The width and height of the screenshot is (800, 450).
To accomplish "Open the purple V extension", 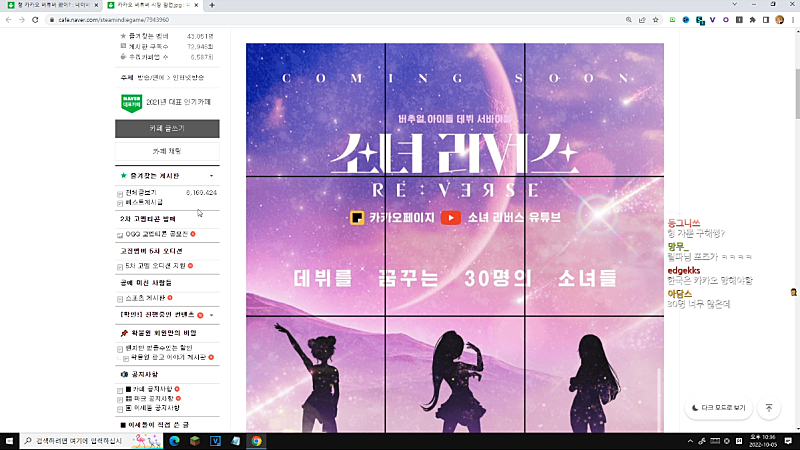I will click(712, 20).
